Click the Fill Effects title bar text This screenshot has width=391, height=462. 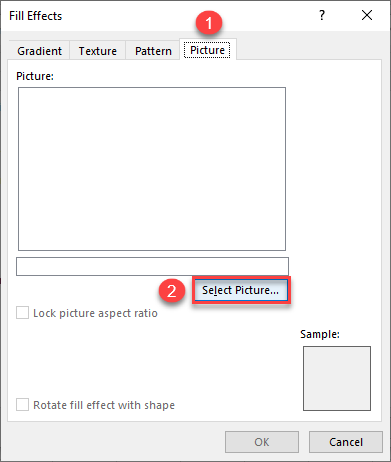click(36, 16)
